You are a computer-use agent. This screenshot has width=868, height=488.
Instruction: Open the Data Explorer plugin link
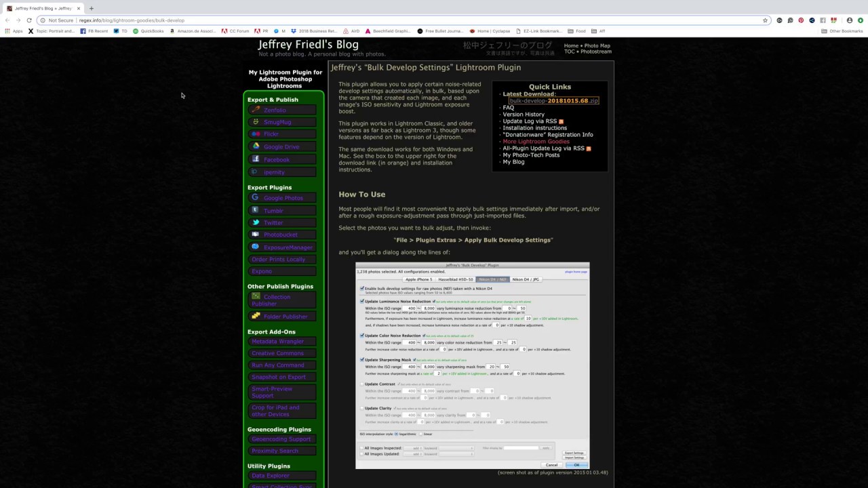click(271, 476)
